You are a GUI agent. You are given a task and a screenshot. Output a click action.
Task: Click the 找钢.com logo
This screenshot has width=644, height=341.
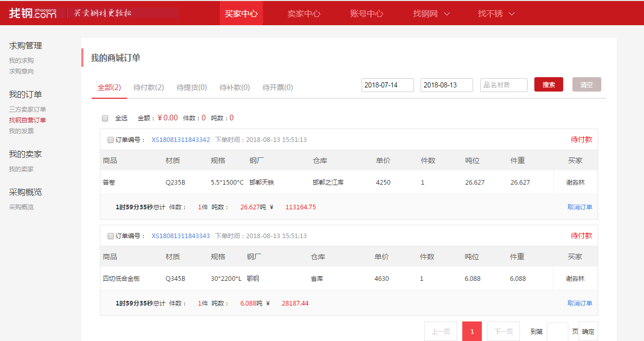pos(32,13)
